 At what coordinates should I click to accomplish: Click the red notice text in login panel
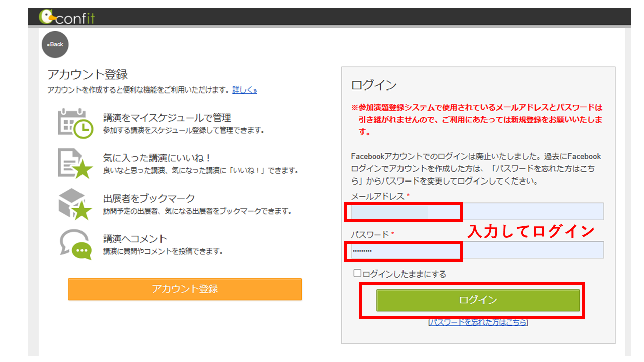(476, 120)
